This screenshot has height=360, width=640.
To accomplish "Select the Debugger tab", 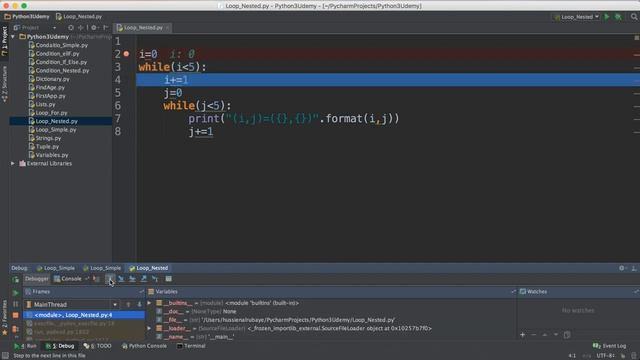I will 37,279.
